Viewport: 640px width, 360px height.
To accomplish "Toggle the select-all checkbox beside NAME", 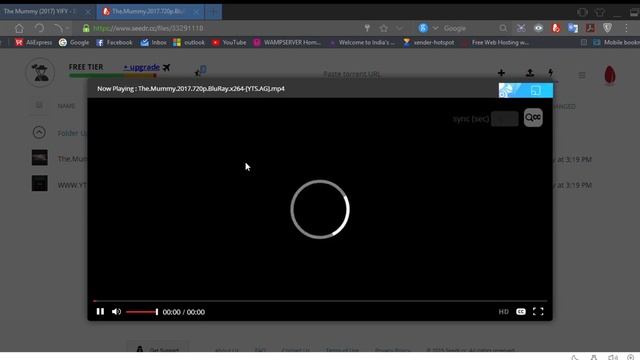I will 39,105.
